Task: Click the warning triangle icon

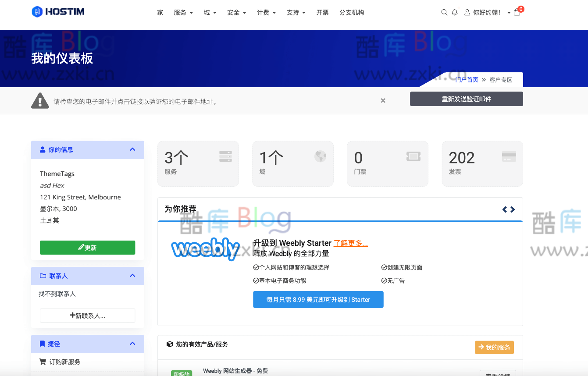Action: 40,101
